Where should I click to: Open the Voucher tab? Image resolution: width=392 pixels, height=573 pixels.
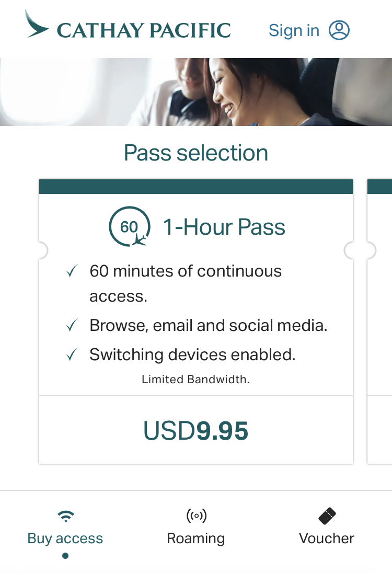coord(327,538)
